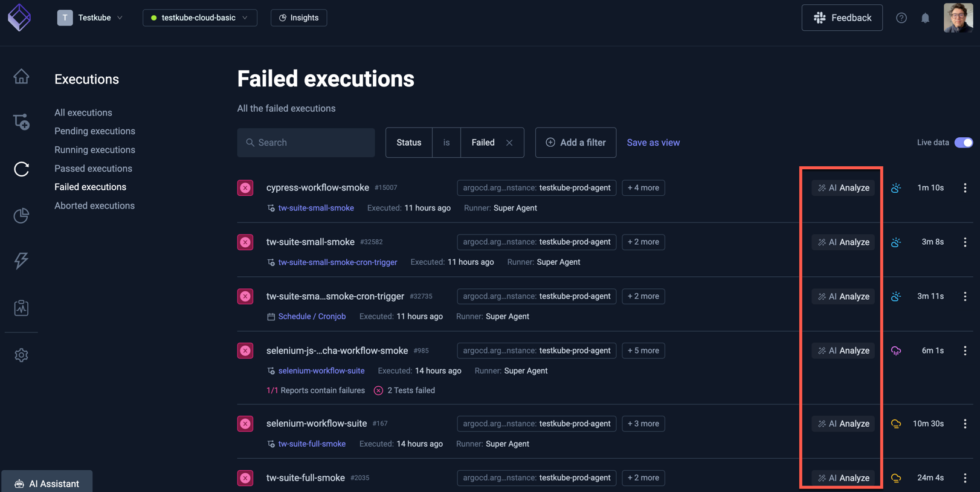Go to Aborted executions

[x=94, y=206]
